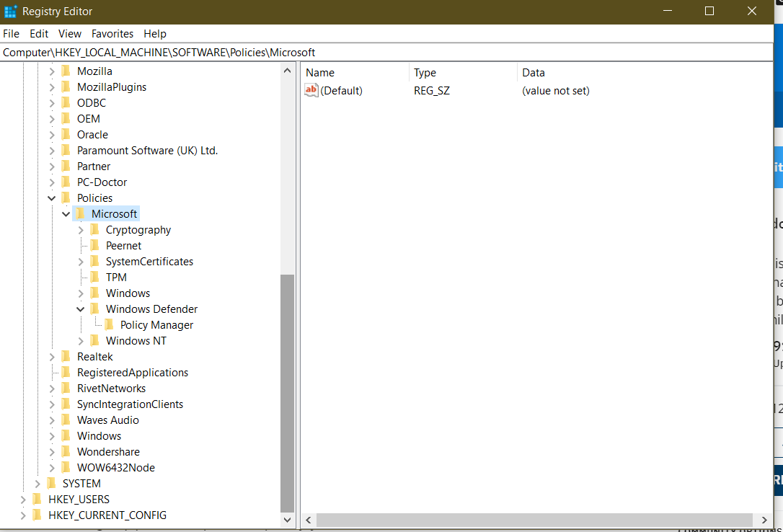Image resolution: width=783 pixels, height=532 pixels.
Task: Collapse the Windows Defender key
Action: point(81,309)
